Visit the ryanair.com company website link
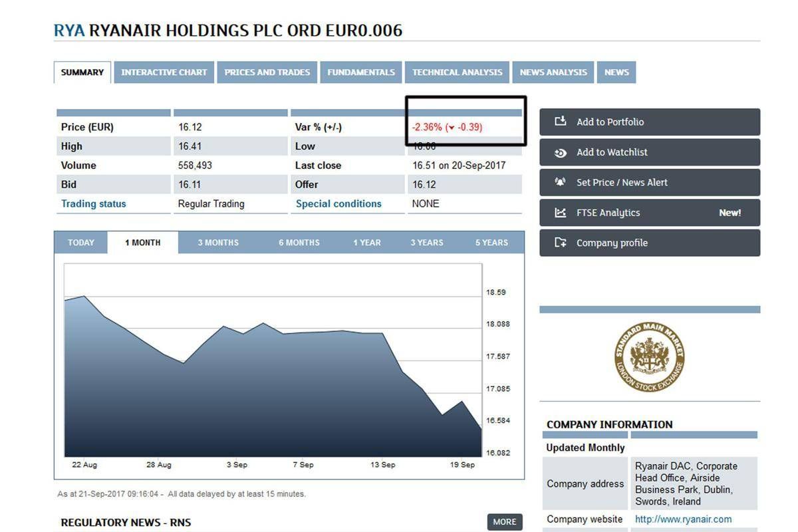 [684, 519]
